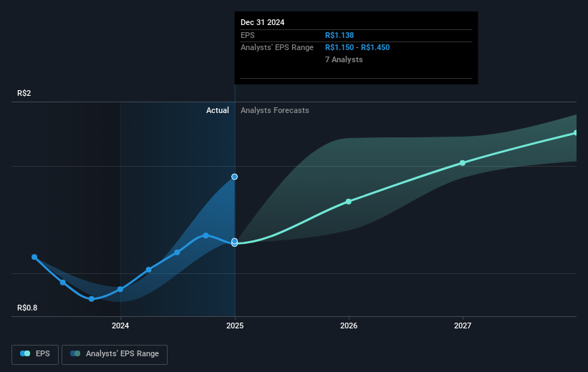The image size is (588, 372).
Task: Click the 2026 x-axis label
Action: [349, 325]
